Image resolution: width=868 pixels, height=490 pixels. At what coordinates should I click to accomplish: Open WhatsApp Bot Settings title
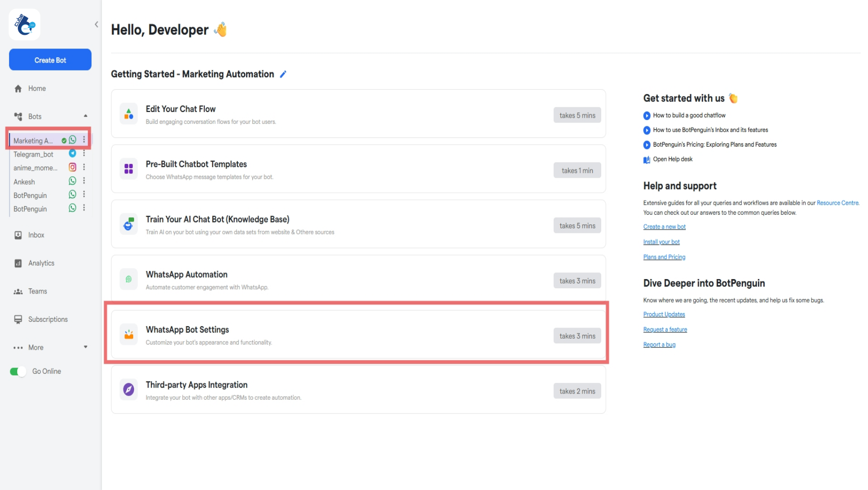coord(187,330)
